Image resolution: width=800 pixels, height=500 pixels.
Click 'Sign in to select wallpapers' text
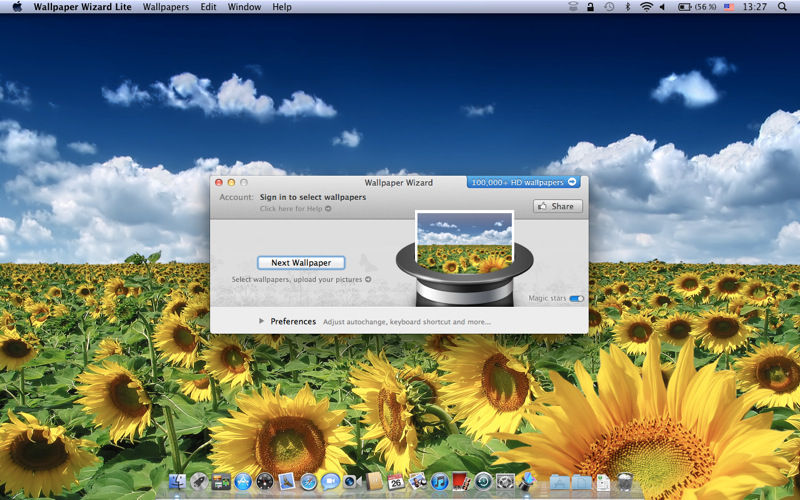pos(313,197)
